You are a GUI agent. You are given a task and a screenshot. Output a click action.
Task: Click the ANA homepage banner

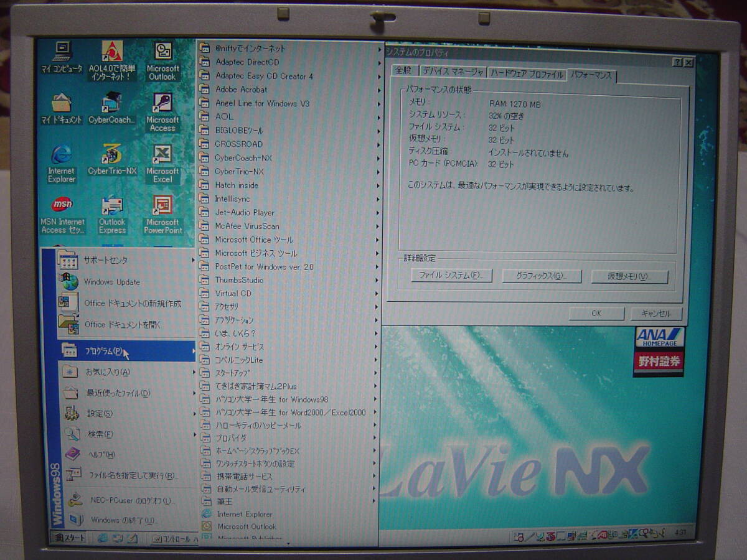[659, 338]
